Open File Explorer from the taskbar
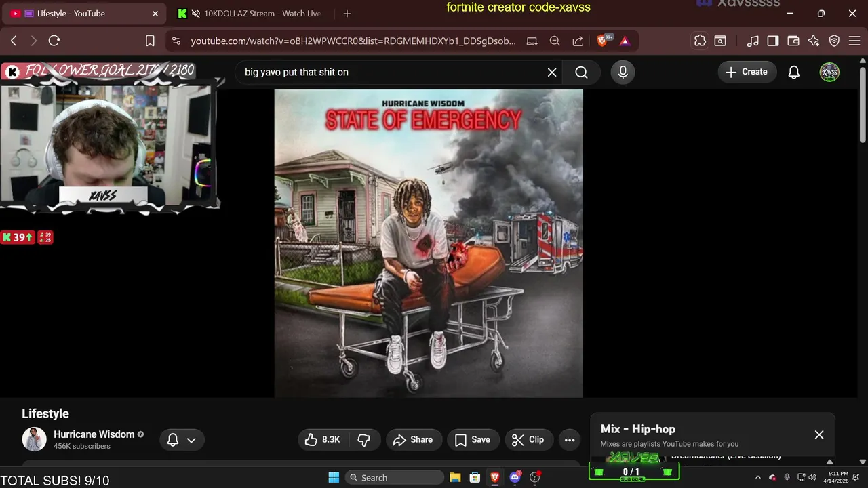Viewport: 868px width, 488px height. click(x=455, y=477)
